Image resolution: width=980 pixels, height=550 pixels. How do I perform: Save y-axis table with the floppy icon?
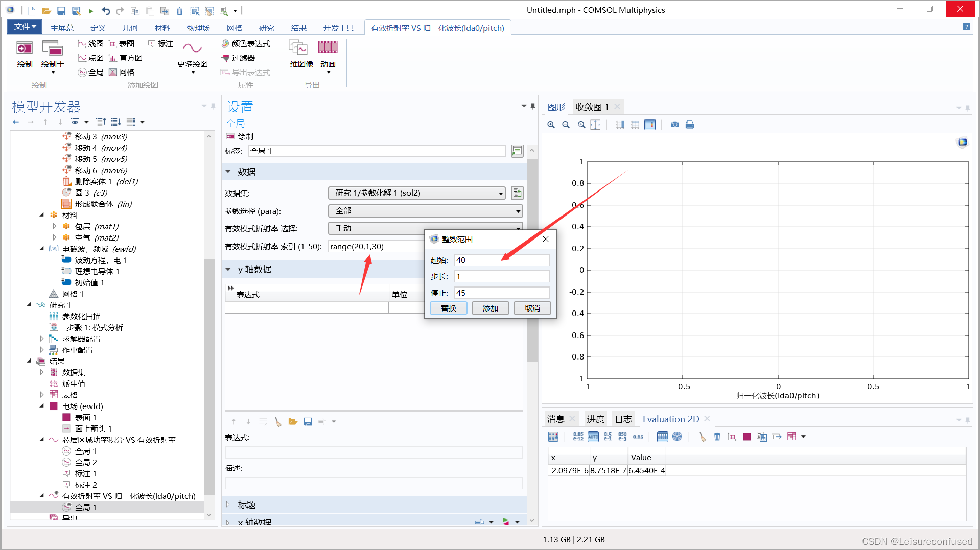(x=308, y=422)
